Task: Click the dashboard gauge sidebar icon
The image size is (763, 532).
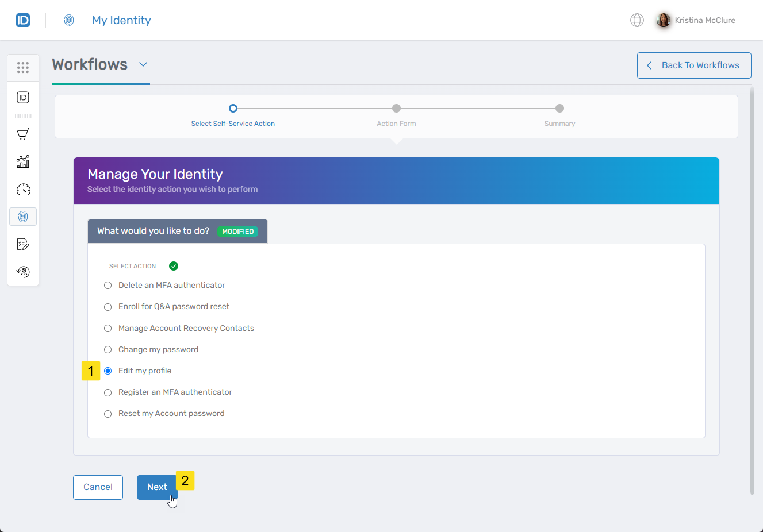Action: pyautogui.click(x=23, y=190)
